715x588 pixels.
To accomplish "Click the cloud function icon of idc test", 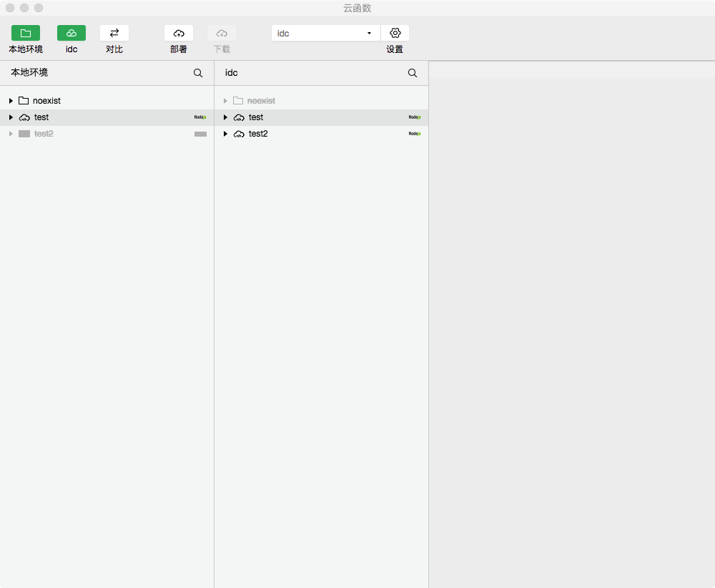I will pyautogui.click(x=239, y=117).
